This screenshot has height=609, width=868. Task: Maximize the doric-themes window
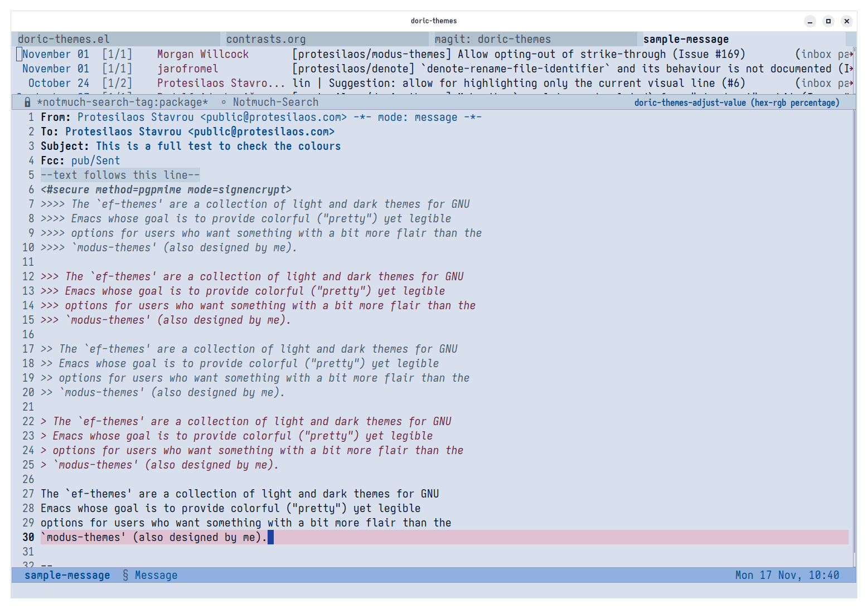(x=828, y=21)
